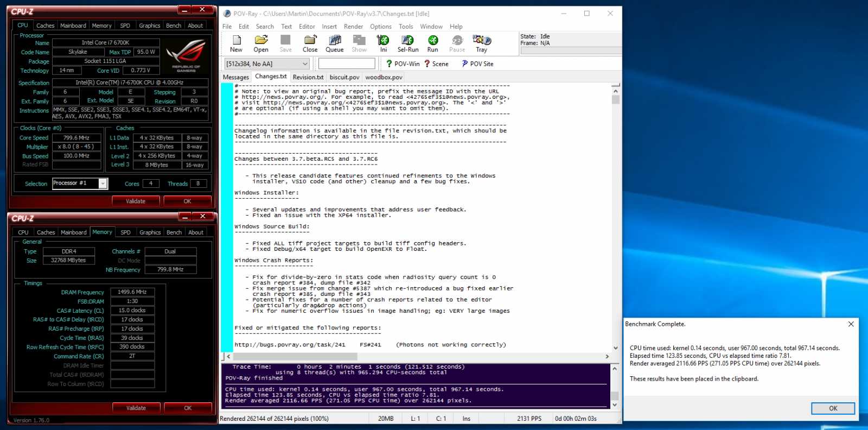Select CPU tab in bottom CPU-Z window
Image resolution: width=868 pixels, height=430 pixels.
[x=23, y=232]
